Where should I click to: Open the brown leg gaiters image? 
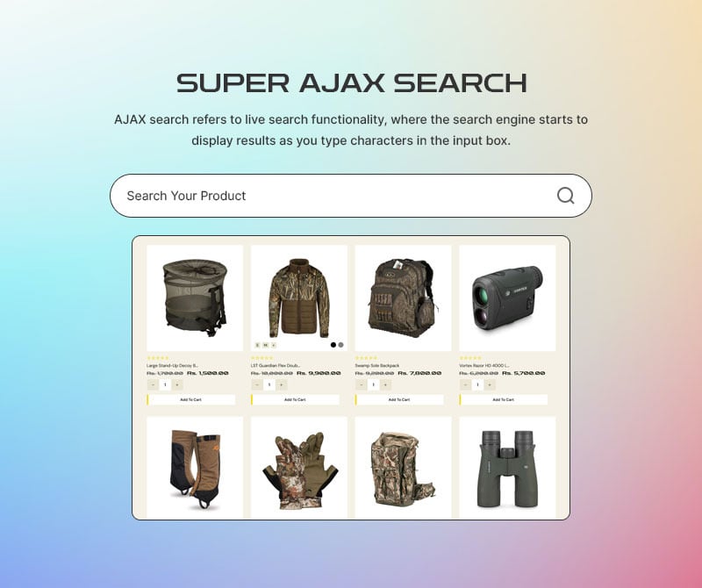click(x=195, y=468)
